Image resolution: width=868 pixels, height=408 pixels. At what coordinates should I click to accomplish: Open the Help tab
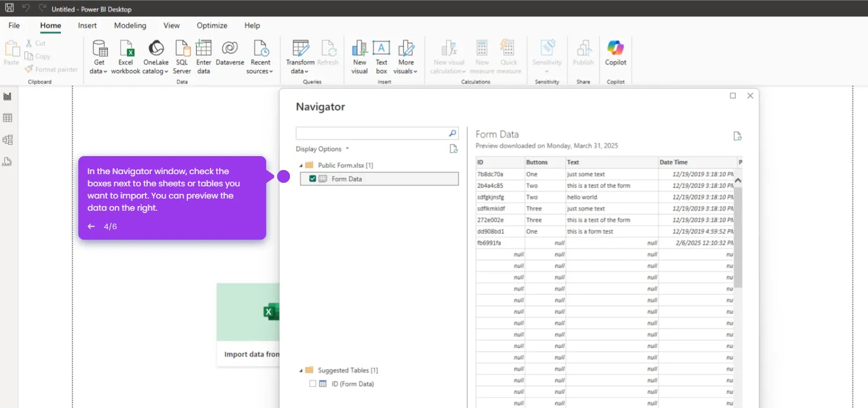point(252,26)
